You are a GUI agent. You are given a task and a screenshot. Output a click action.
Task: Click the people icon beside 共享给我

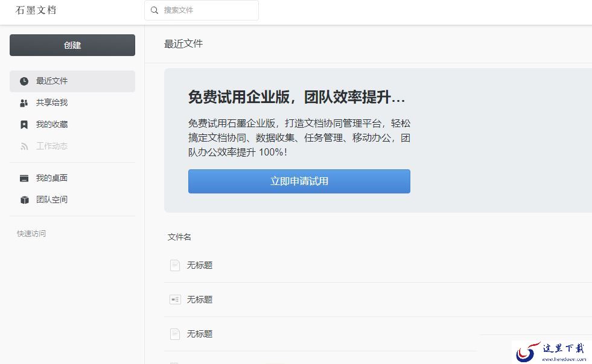click(x=24, y=103)
